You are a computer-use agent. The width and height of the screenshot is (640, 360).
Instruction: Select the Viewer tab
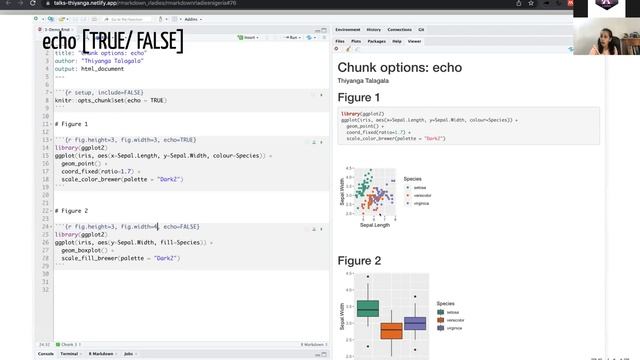click(x=414, y=41)
